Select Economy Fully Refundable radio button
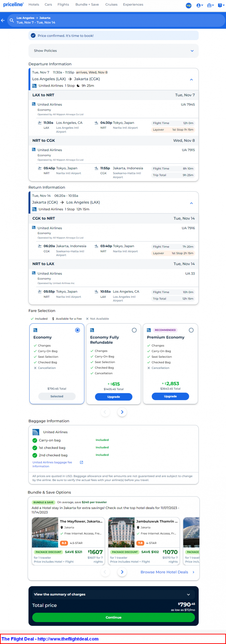Image resolution: width=226 pixels, height=644 pixels. [134, 330]
